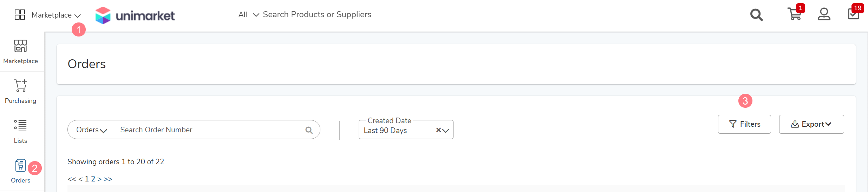Open Purchasing in the sidebar
Screen dimensions: 868x192
(x=20, y=92)
